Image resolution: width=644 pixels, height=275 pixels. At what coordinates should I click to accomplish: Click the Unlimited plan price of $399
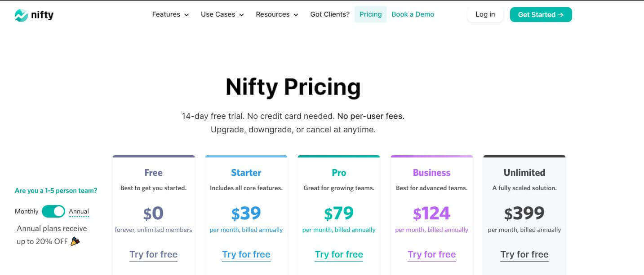click(524, 213)
